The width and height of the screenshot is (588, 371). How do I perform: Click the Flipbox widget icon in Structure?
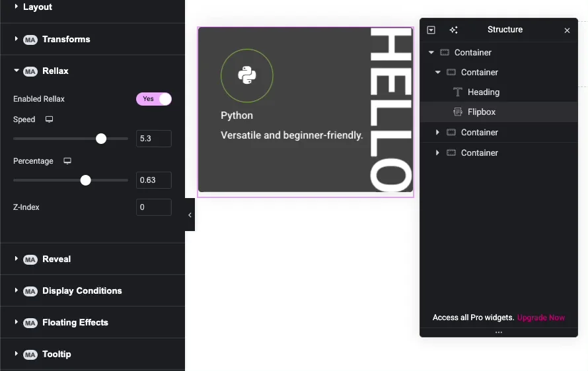coord(457,112)
